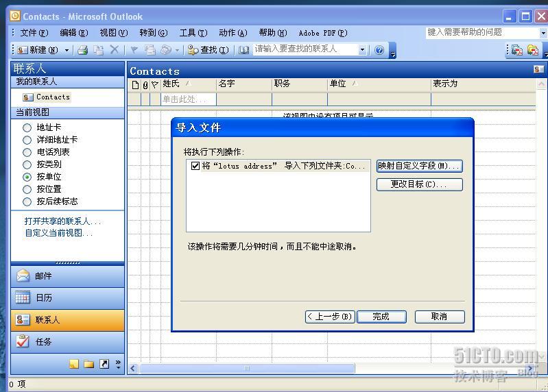Click the 映射自定义字段(M) button
This screenshot has width=548, height=392.
[419, 166]
